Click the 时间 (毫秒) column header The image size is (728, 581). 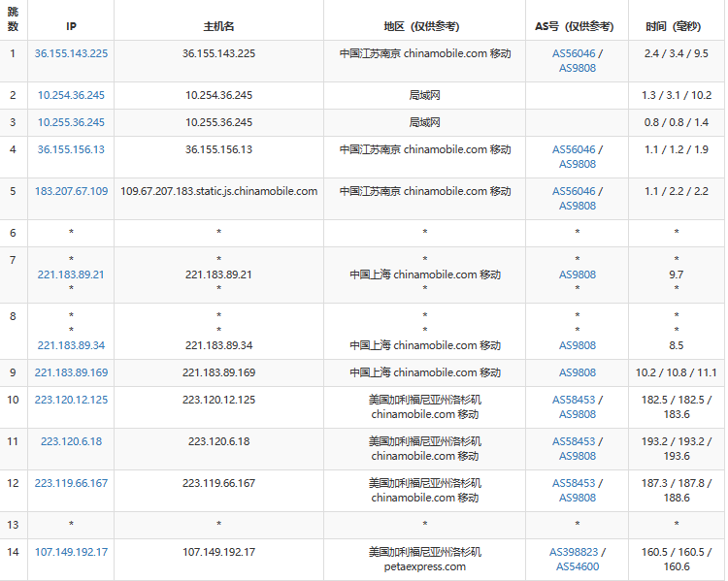pyautogui.click(x=674, y=26)
